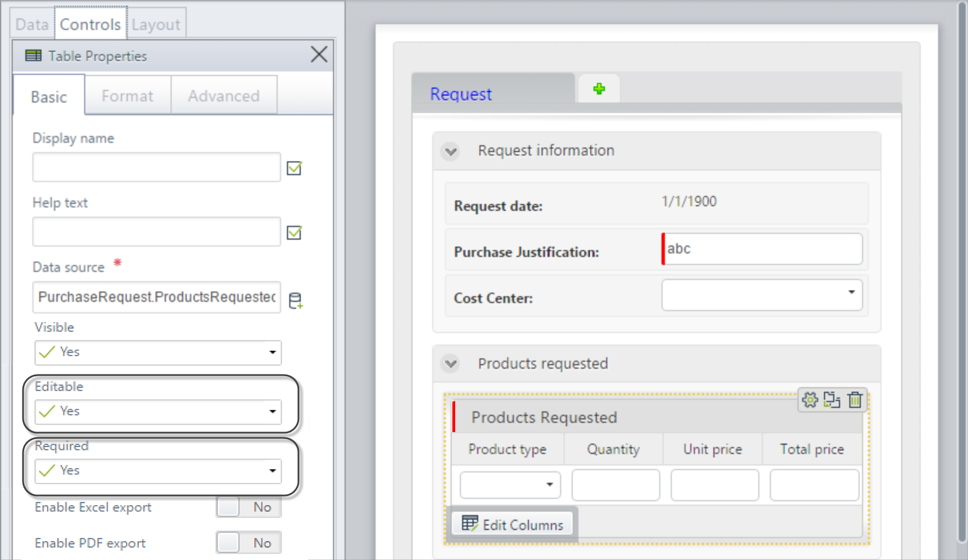Viewport: 968px width, 560px height.
Task: Click the Purchase Justification text field
Action: click(762, 249)
